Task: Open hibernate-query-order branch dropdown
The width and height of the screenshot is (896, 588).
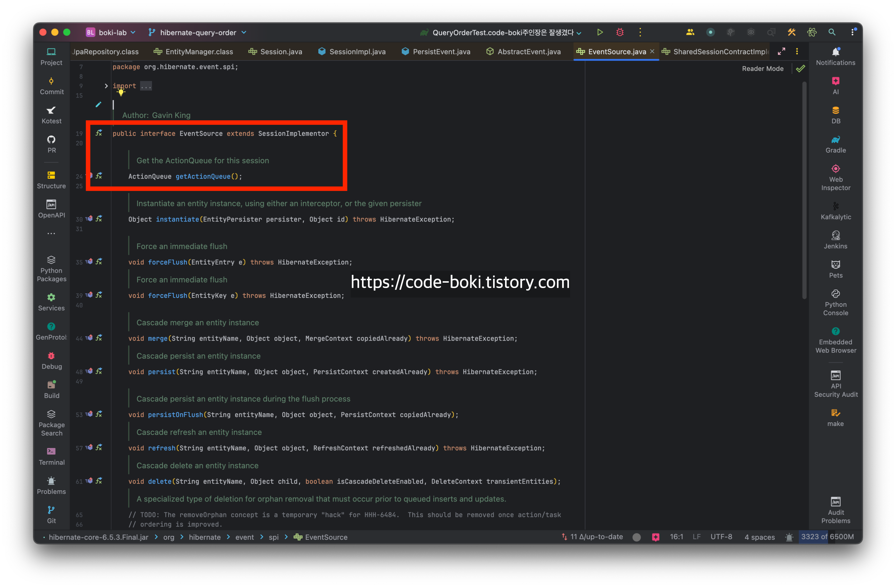Action: pyautogui.click(x=198, y=32)
